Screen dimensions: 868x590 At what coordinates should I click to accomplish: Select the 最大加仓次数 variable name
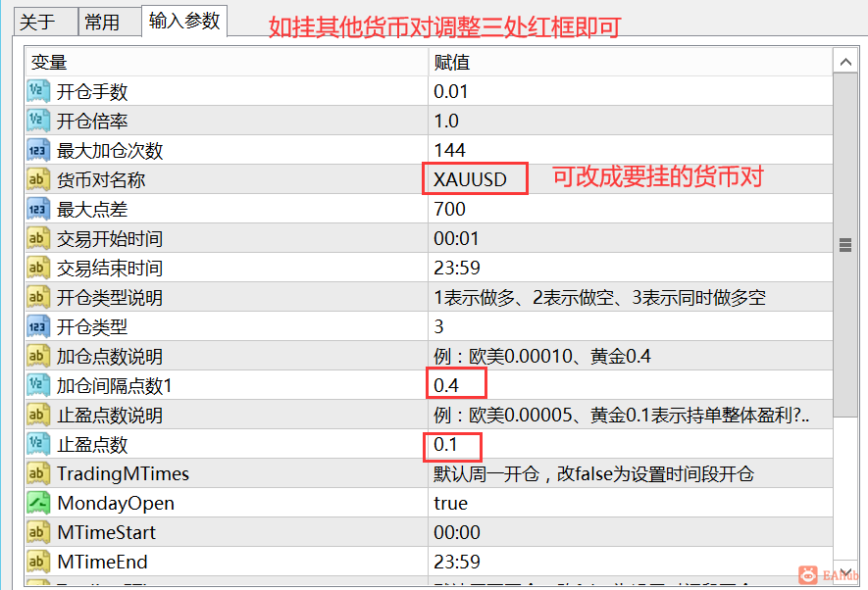pos(110,150)
